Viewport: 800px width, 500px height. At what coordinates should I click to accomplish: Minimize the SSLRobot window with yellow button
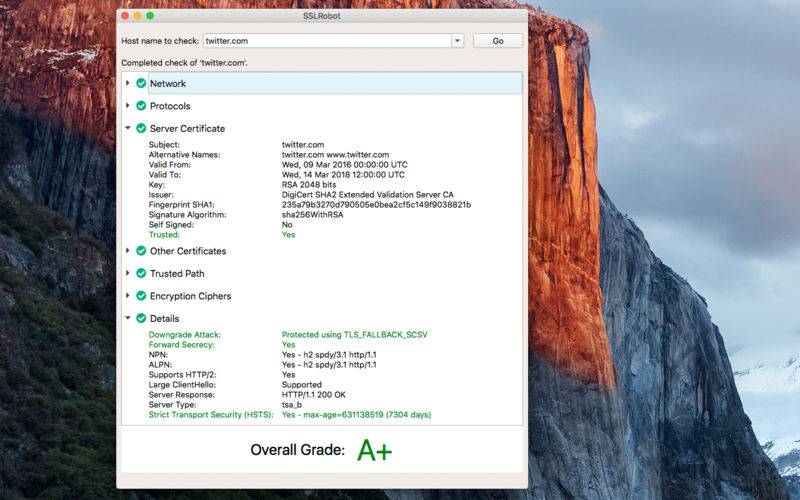[x=137, y=16]
